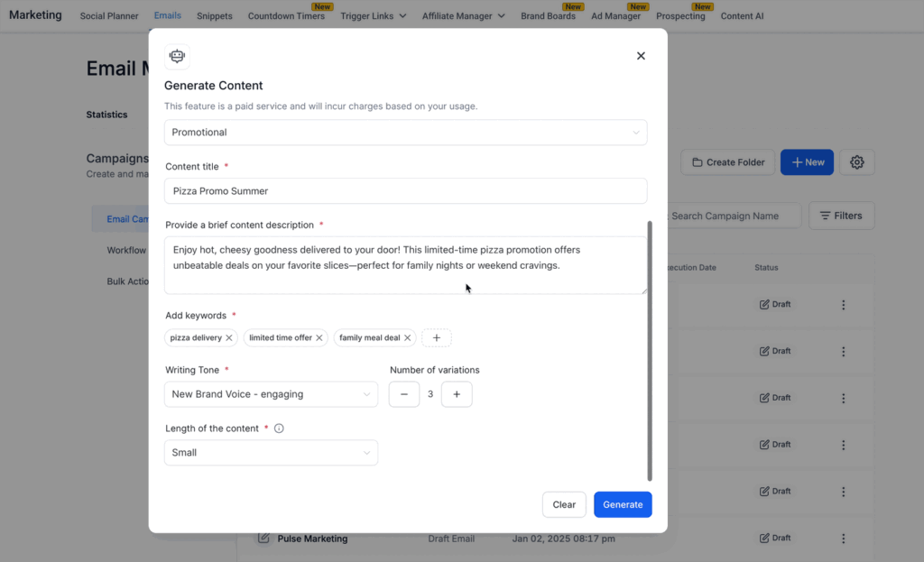This screenshot has height=562, width=924.
Task: Expand the Writing Tone dropdown
Action: 271,394
